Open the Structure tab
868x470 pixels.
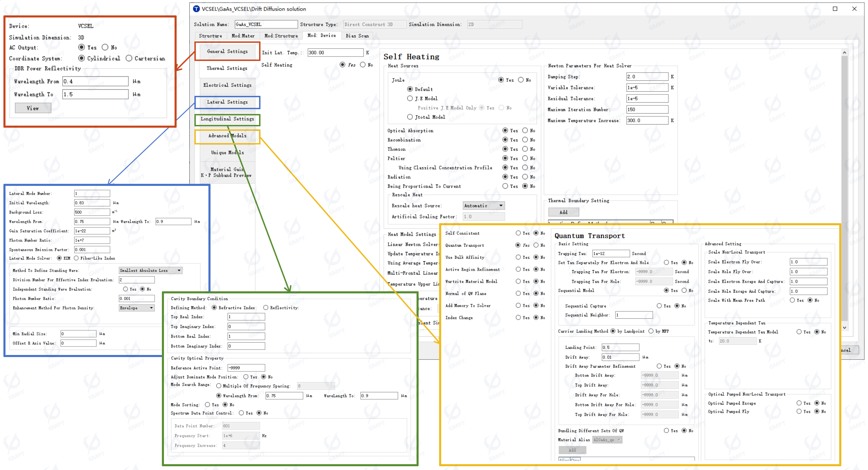[210, 36]
